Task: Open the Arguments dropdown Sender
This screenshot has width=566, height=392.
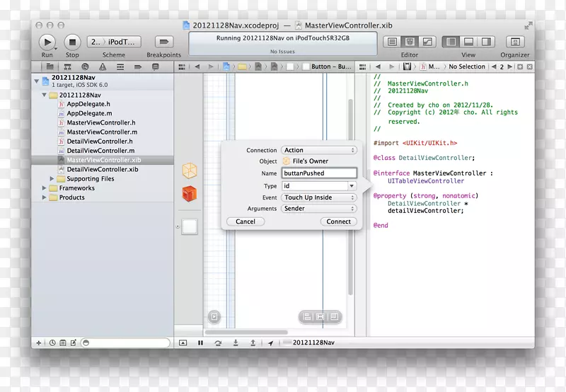Action: [319, 209]
